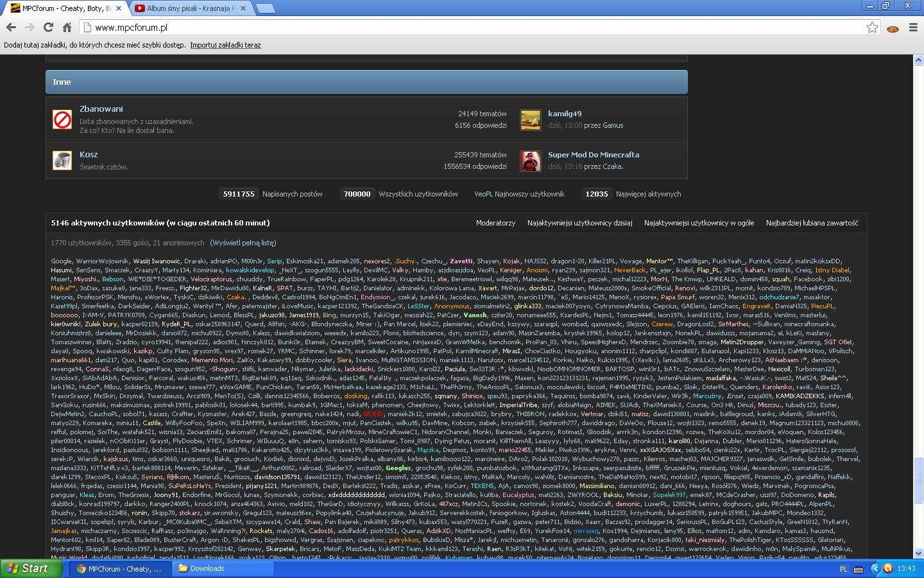Open topic Super Mod Do Minecrafta
This screenshot has width=924, height=578.
tap(594, 154)
